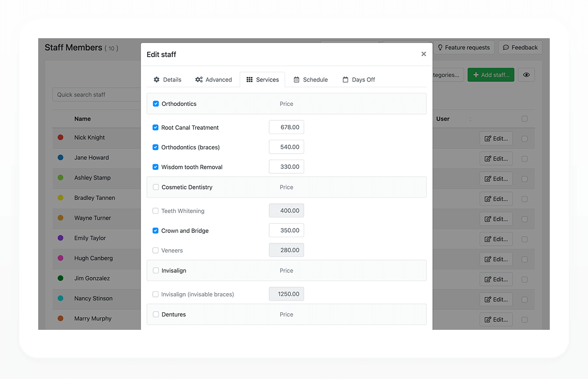
Task: Select Ashley Stamp row checkbox
Action: pos(525,179)
